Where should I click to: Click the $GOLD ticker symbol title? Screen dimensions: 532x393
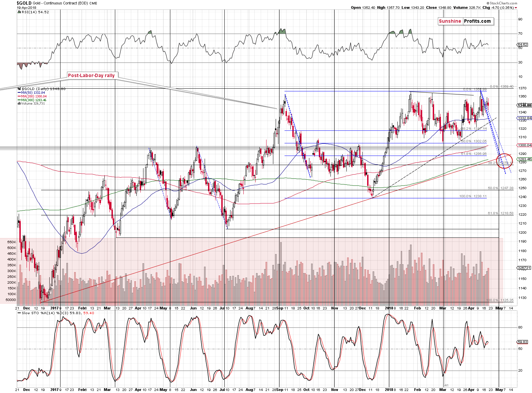(x=24, y=3)
